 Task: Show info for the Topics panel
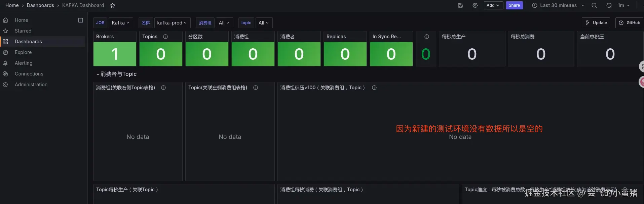(165, 37)
